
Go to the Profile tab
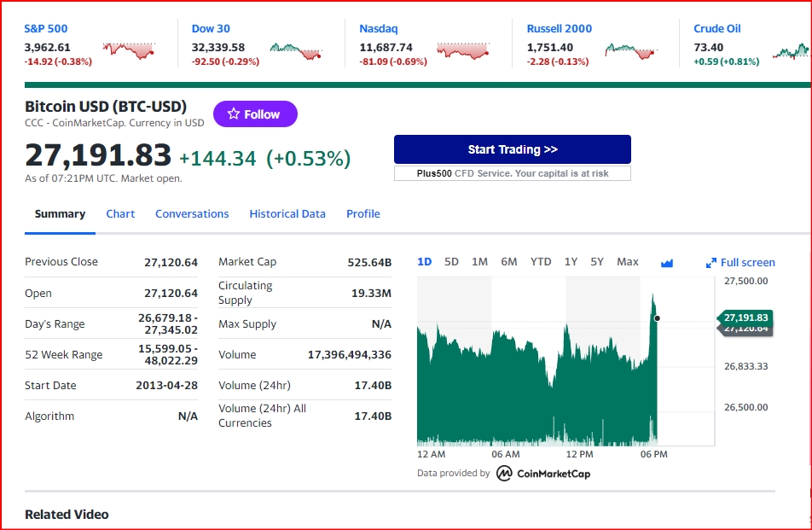pos(363,214)
